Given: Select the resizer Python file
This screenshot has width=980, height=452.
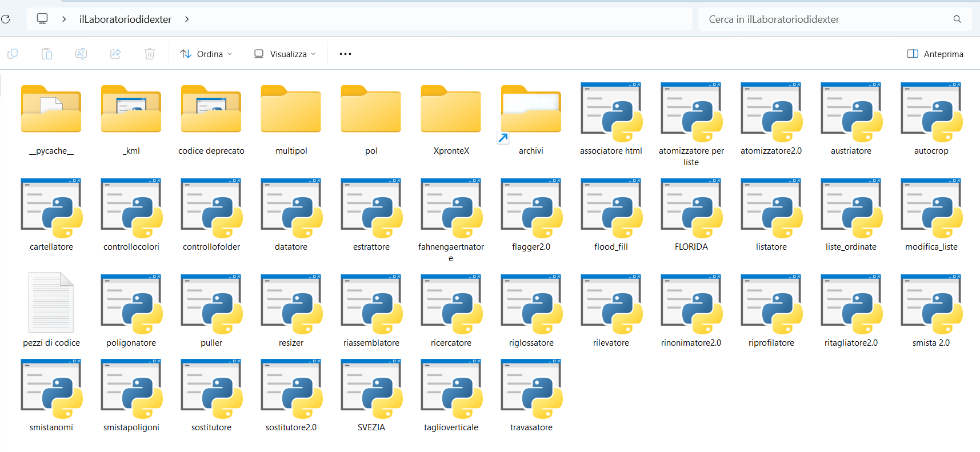Looking at the screenshot, I should pyautogui.click(x=291, y=312).
